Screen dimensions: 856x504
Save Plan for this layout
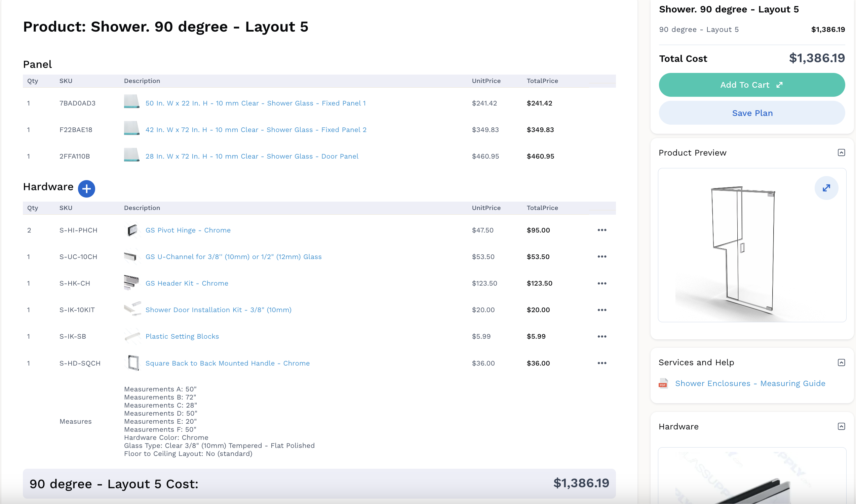(752, 113)
